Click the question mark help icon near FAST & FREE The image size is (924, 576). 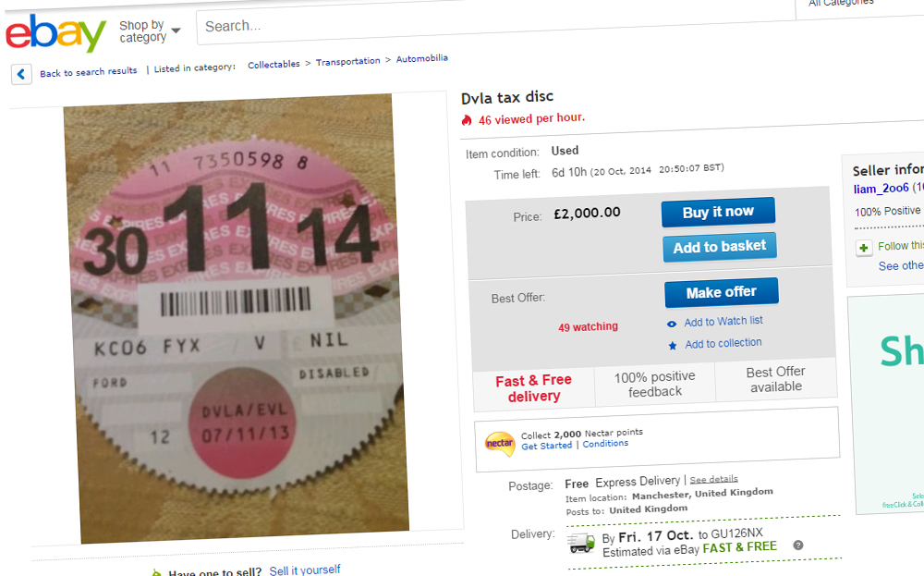click(x=798, y=545)
